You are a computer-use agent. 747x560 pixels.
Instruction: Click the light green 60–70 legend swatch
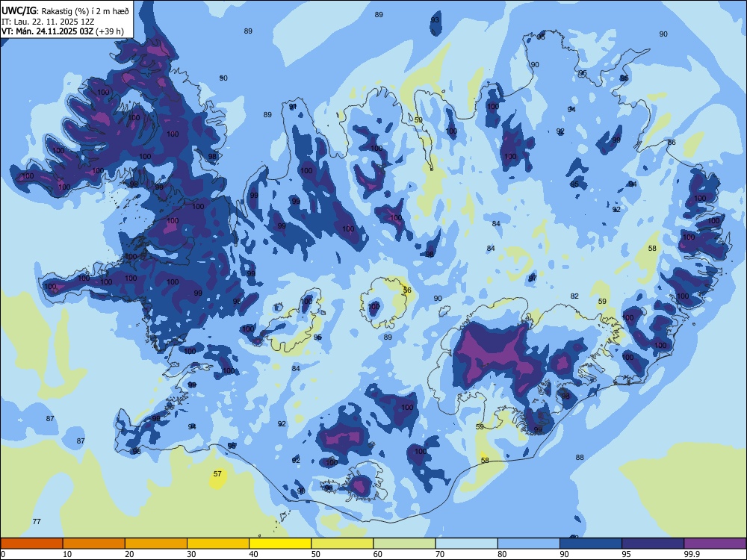point(404,544)
